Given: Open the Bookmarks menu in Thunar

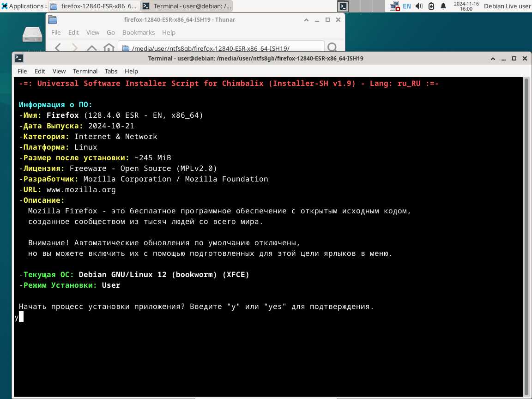Looking at the screenshot, I should (x=139, y=33).
